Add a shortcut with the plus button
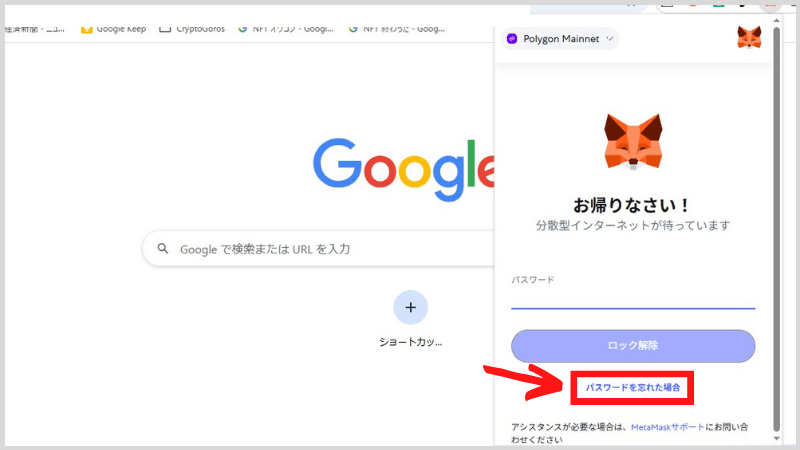The height and width of the screenshot is (450, 800). (410, 307)
